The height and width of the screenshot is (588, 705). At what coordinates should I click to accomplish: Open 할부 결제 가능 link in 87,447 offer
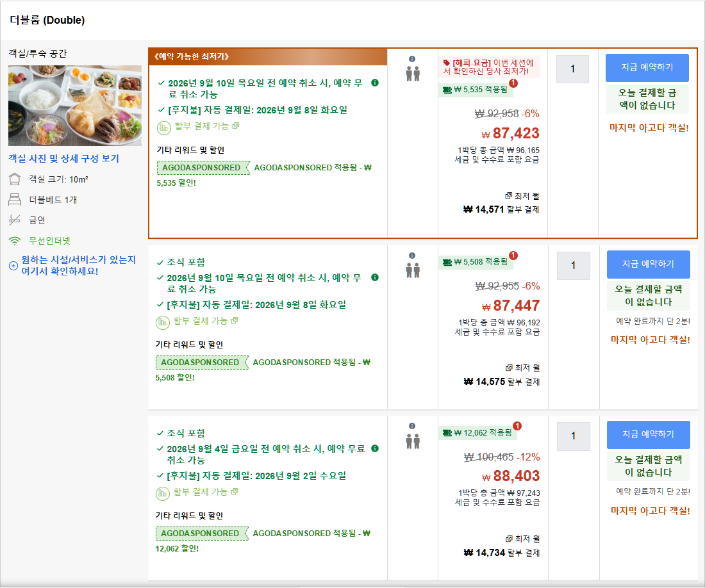[206, 321]
